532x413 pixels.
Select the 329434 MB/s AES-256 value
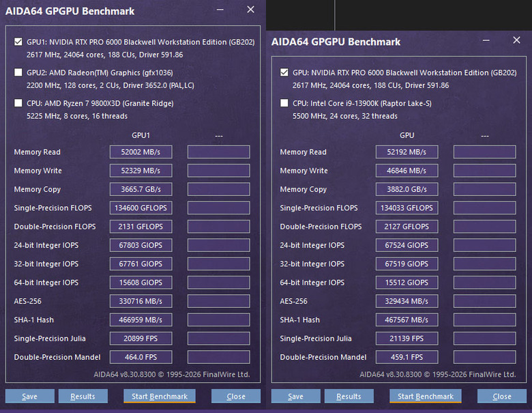[407, 301]
